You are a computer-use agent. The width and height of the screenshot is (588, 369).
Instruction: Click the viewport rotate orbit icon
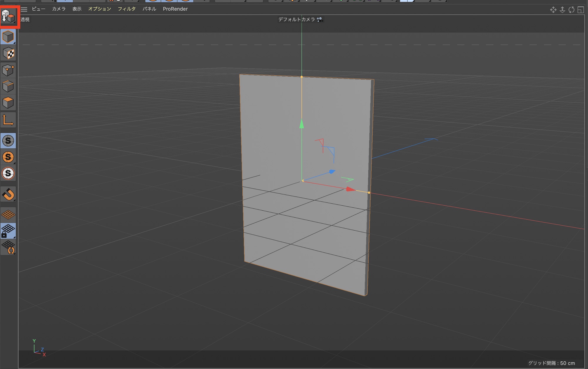[x=572, y=10]
